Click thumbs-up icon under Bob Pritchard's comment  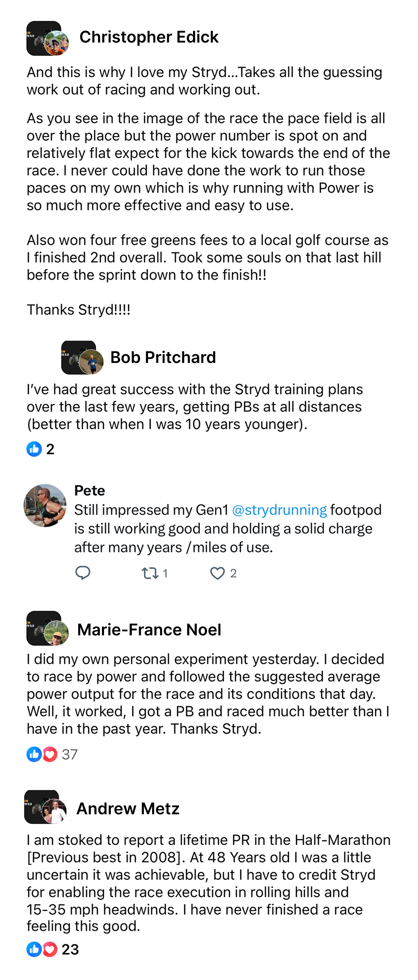pyautogui.click(x=34, y=449)
